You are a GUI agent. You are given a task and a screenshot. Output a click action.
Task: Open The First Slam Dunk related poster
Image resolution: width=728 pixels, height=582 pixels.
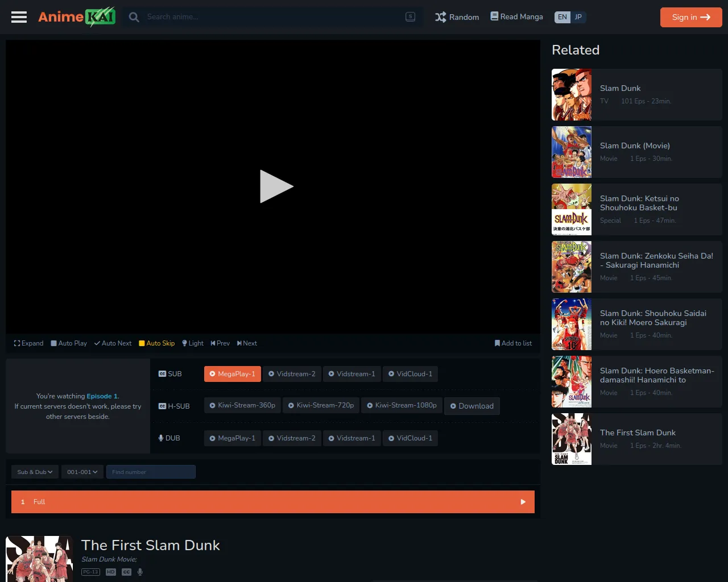(572, 439)
